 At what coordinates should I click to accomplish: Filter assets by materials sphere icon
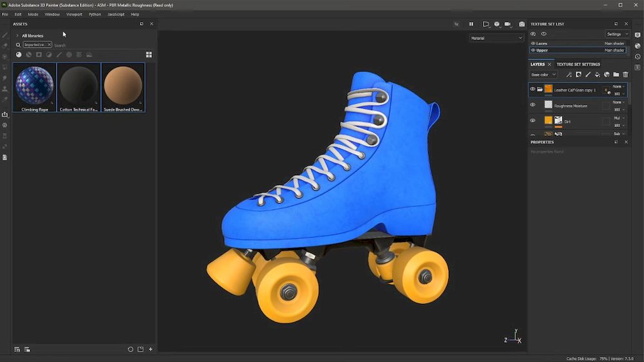19,55
